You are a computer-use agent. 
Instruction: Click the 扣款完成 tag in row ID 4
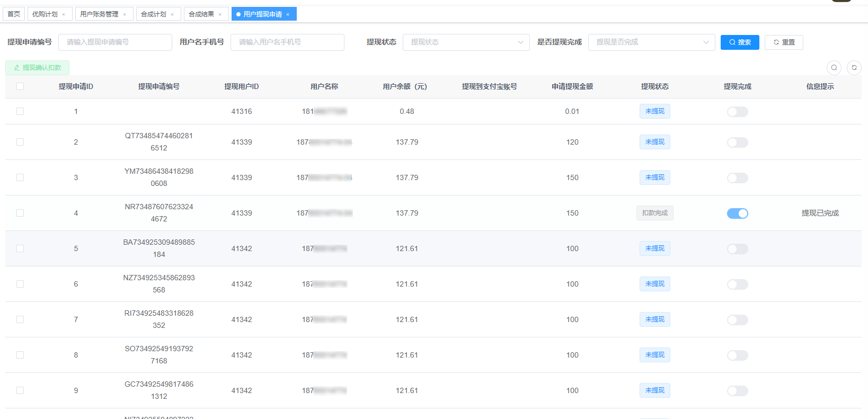pos(655,213)
